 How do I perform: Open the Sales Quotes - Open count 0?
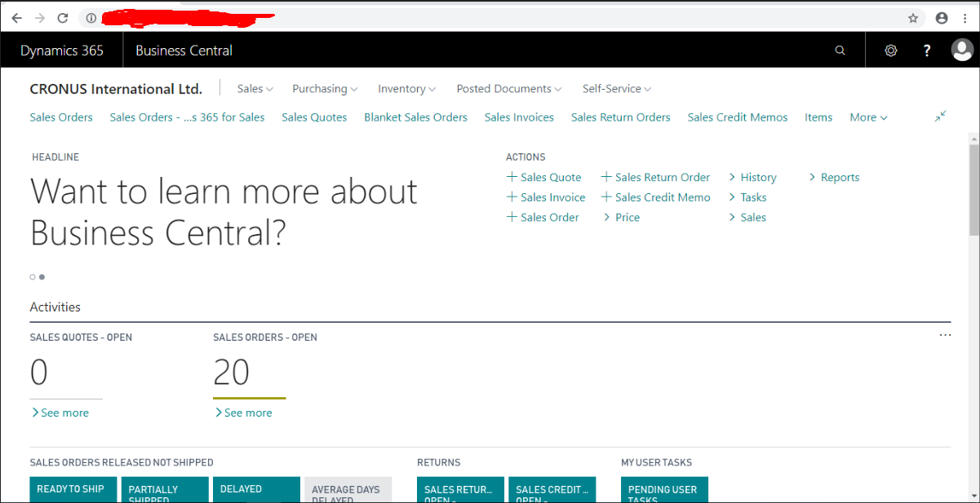coord(39,373)
